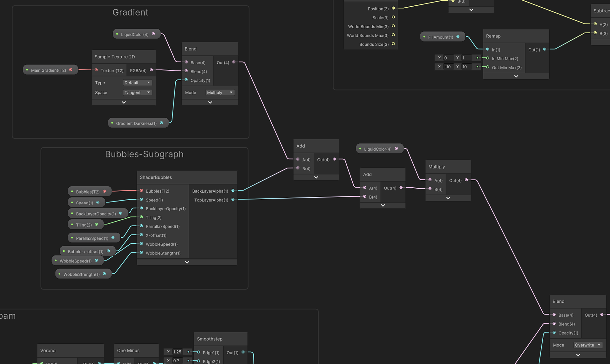Open Blend Mode dropdown showing Multiply
This screenshot has width=610, height=364.
(220, 93)
